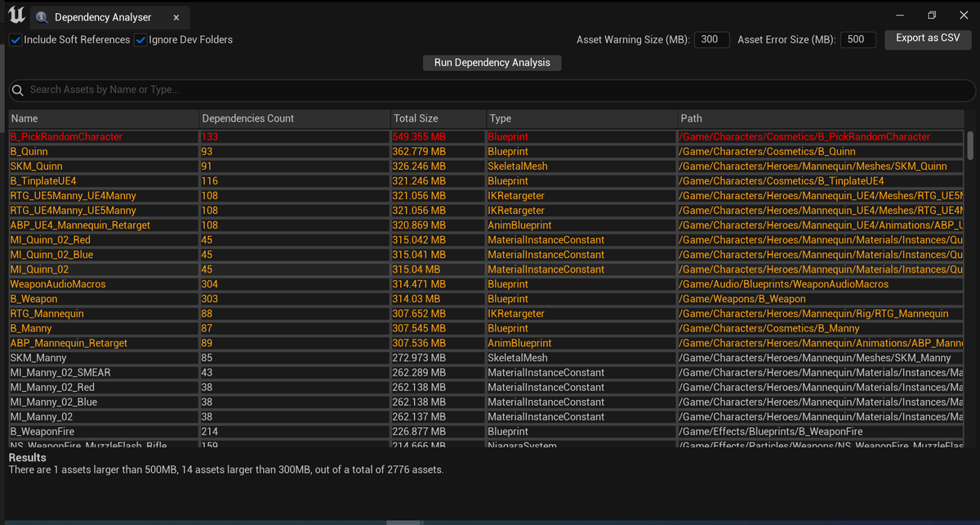Image resolution: width=980 pixels, height=525 pixels.
Task: Disable the Include Soft References checkbox
Action: (15, 38)
